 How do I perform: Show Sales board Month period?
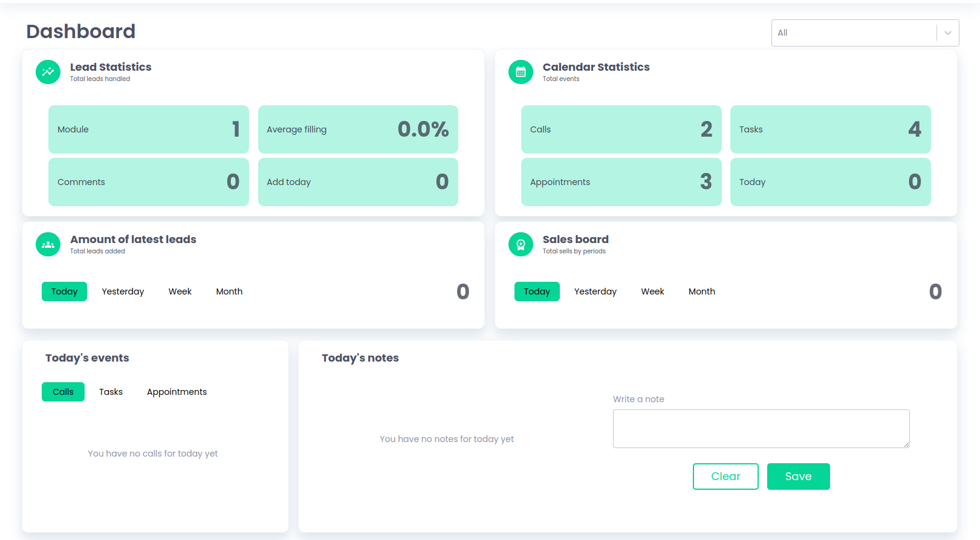[701, 291]
